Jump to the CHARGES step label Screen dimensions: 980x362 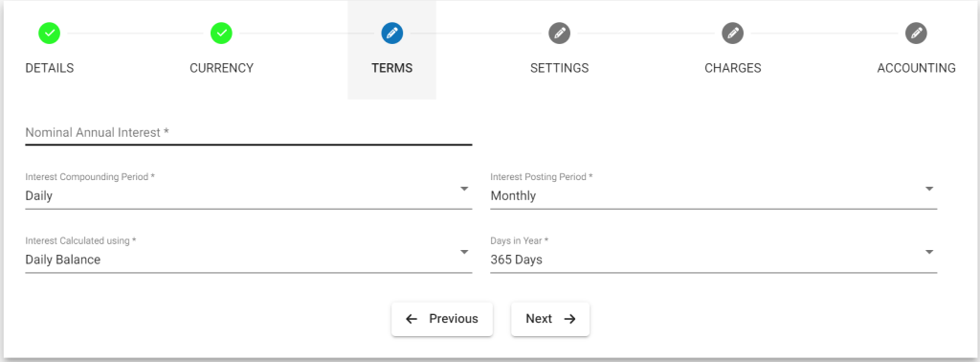pos(732,68)
